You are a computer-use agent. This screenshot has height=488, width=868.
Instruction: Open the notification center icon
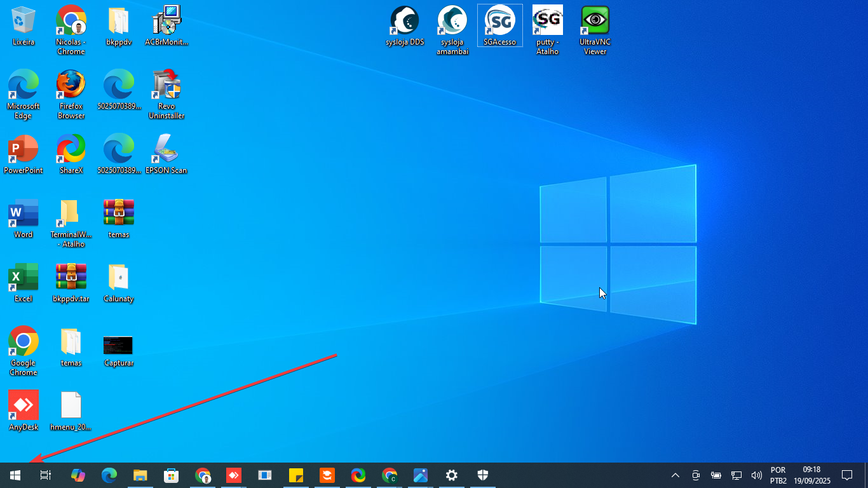pos(846,475)
